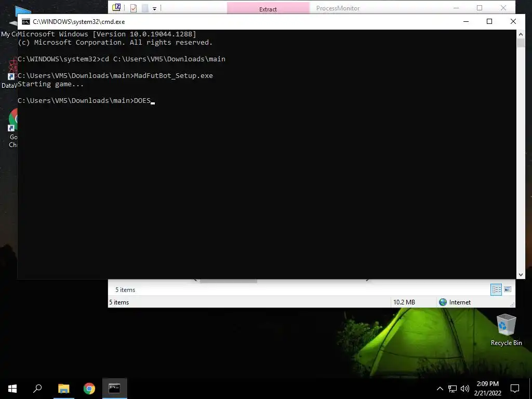
Task: Click the Microsoft Windows version line
Action: tap(107, 34)
